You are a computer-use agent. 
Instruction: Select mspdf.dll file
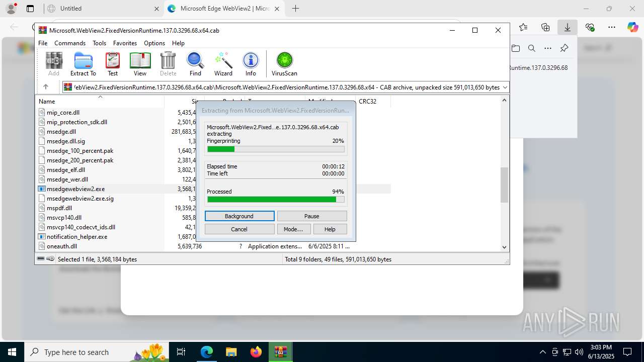(59, 208)
